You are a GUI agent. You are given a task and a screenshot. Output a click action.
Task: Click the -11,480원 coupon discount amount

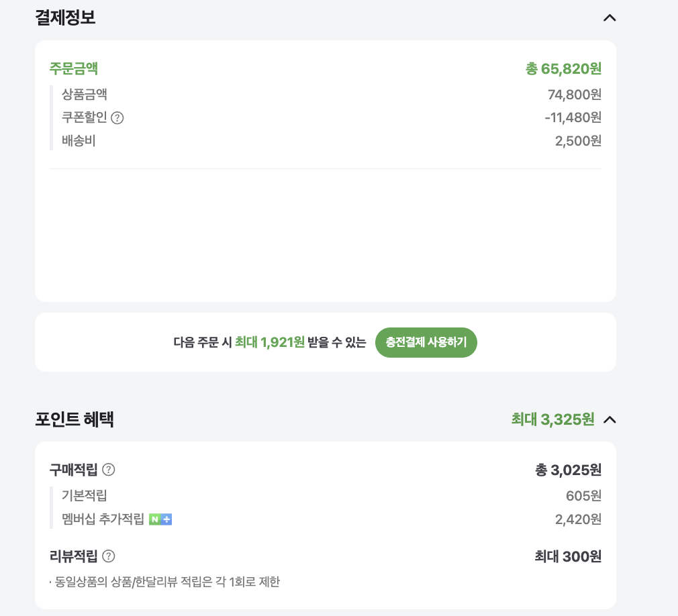[573, 117]
